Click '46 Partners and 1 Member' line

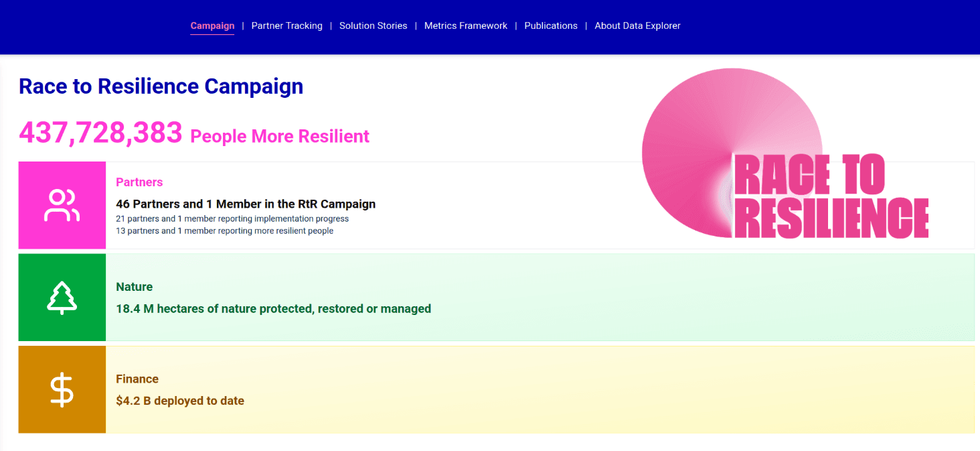pyautogui.click(x=246, y=204)
